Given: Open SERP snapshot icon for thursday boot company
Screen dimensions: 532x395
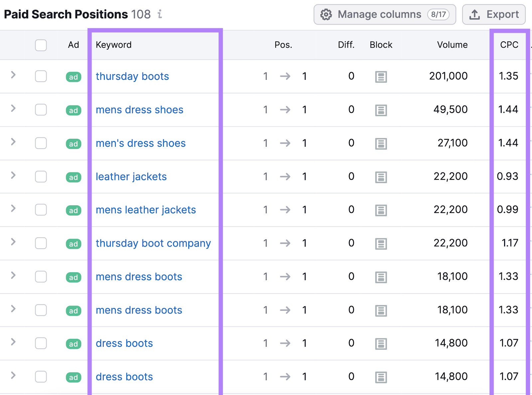Looking at the screenshot, I should coord(381,243).
